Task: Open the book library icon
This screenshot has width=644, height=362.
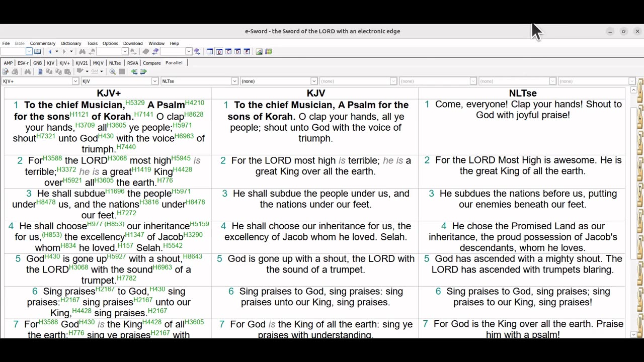Action: (x=268, y=51)
